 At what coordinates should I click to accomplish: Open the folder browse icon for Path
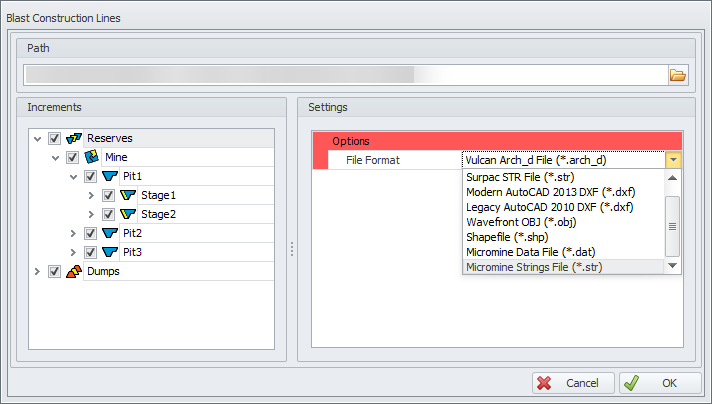pyautogui.click(x=678, y=75)
